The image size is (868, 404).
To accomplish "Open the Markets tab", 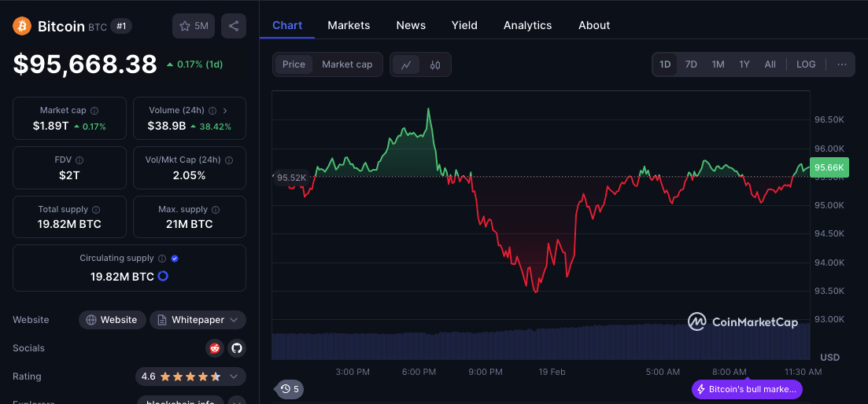I will pyautogui.click(x=349, y=25).
